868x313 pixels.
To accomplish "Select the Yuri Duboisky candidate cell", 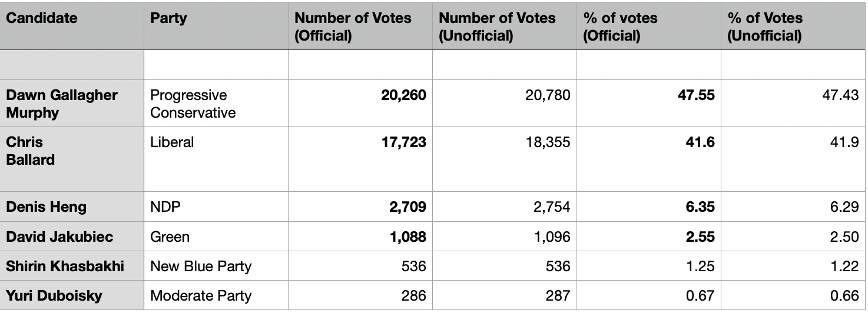I will coord(72,295).
